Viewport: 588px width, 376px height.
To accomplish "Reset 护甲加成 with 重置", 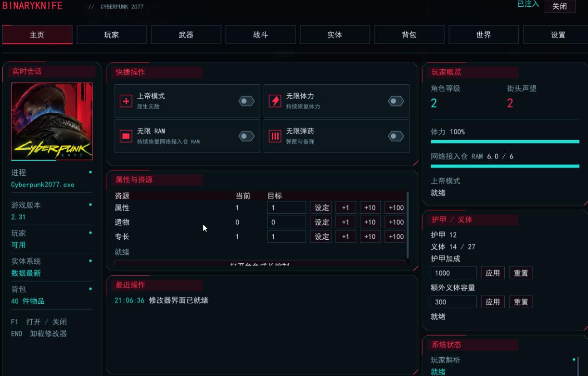I will click(521, 273).
